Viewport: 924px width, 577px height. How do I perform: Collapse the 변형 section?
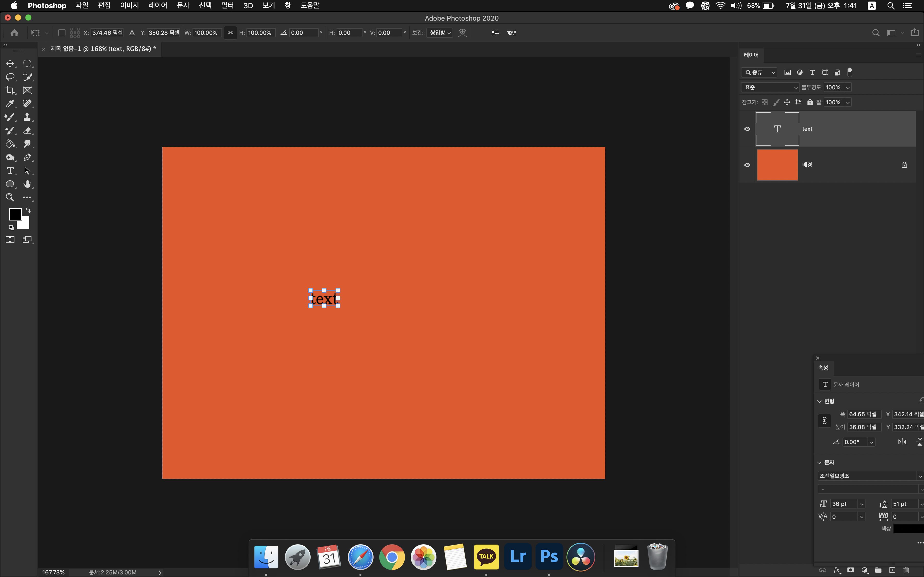click(819, 401)
